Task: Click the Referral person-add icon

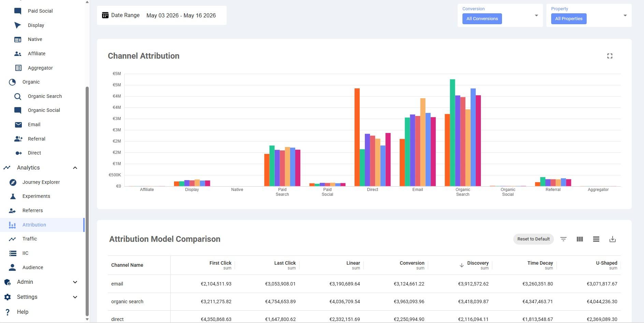Action: click(18, 139)
